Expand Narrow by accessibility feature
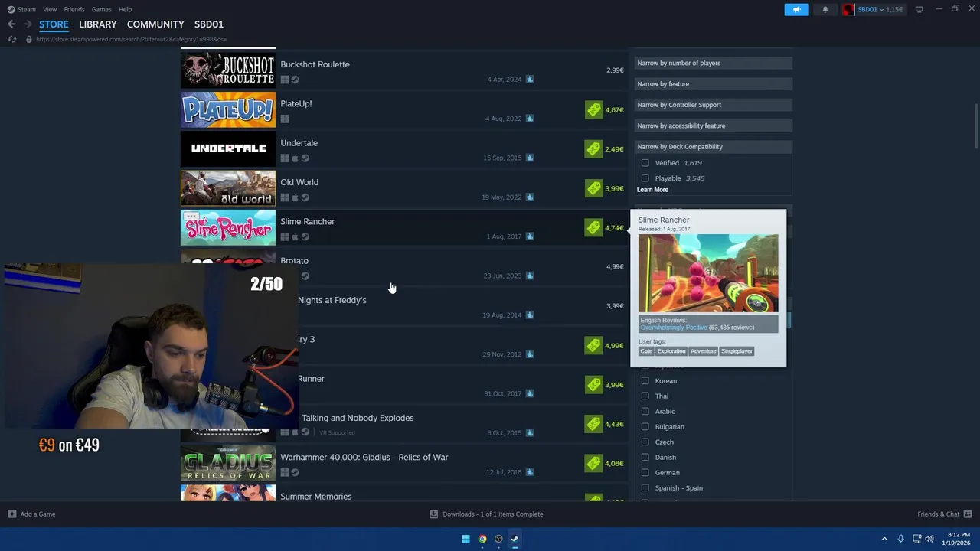Screen dimensions: 980x551 pos(712,126)
